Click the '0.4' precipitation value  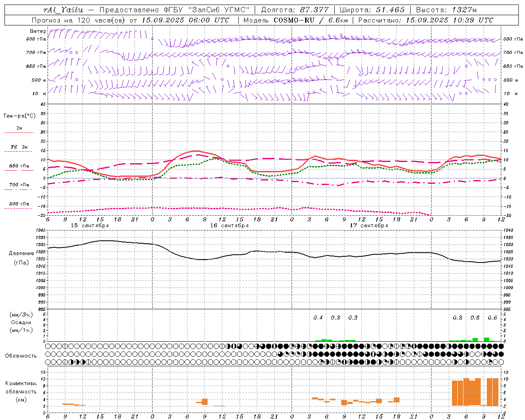pos(318,317)
